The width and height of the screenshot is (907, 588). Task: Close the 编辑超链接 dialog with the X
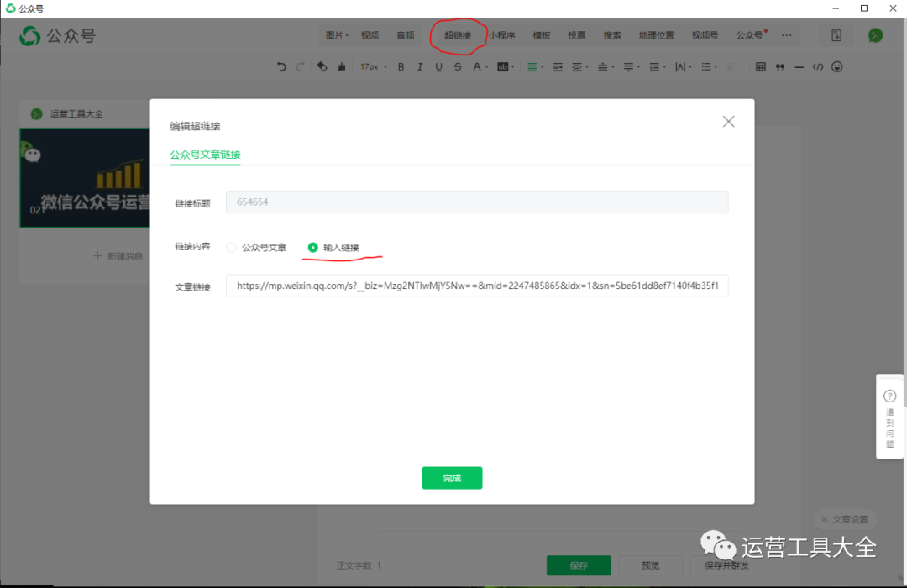click(x=729, y=122)
